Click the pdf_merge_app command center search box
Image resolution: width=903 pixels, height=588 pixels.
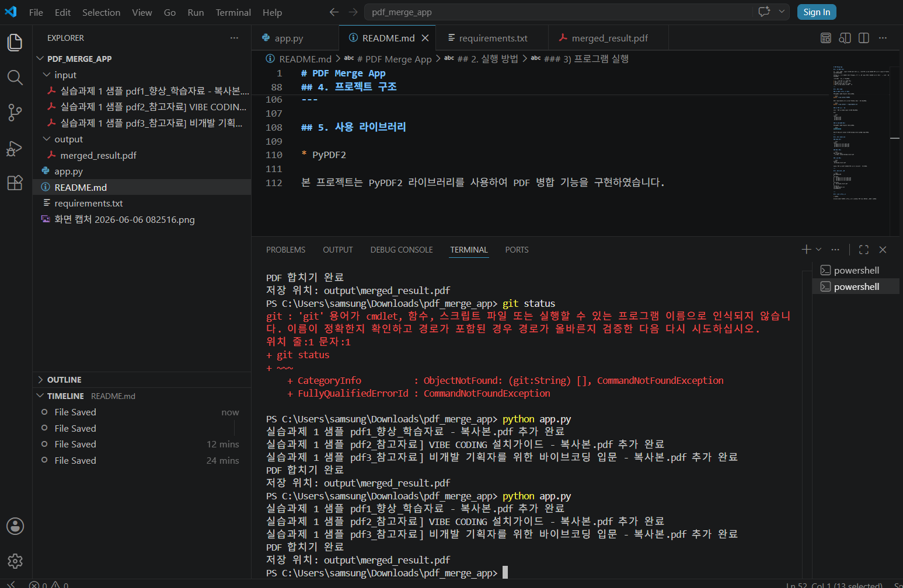(558, 12)
